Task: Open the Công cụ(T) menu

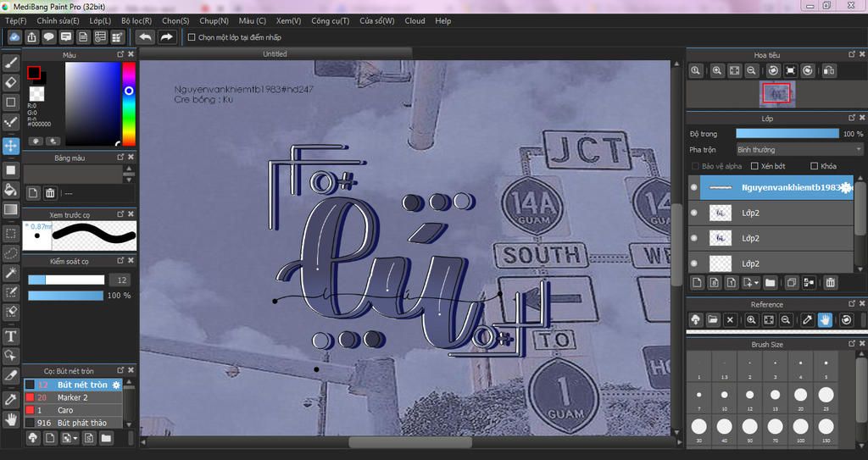Action: [x=331, y=21]
